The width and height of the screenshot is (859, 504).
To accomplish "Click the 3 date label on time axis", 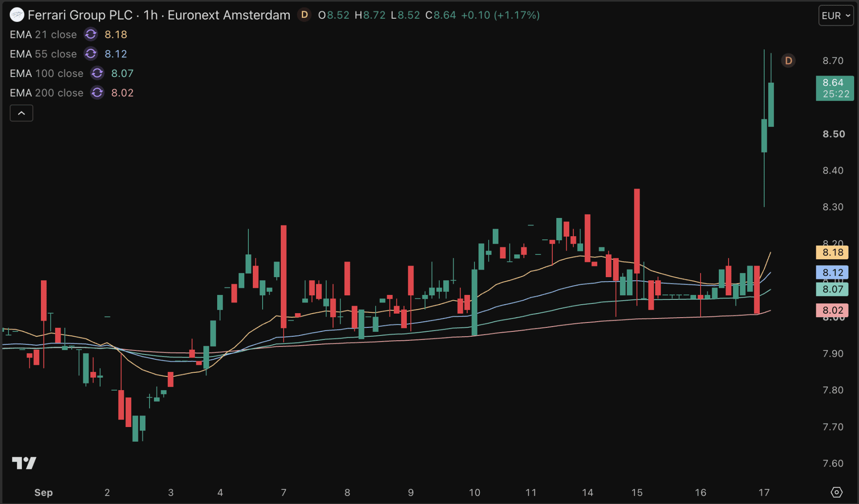I will click(171, 492).
